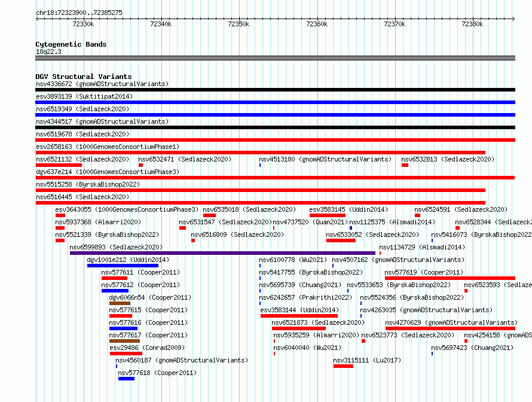
Task: Select the nsv6516445 (Sedlazeck2020) label
Action: coord(82,197)
